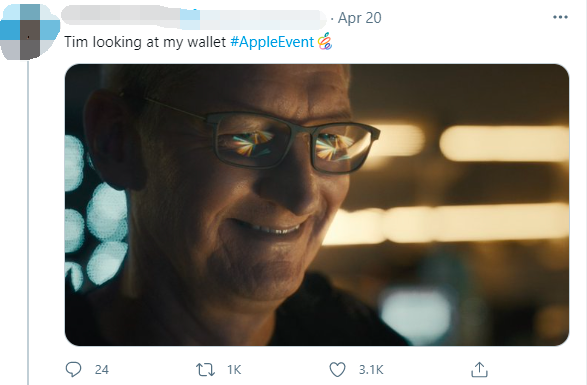
Task: Open the three-dot more options menu
Action: [x=560, y=17]
